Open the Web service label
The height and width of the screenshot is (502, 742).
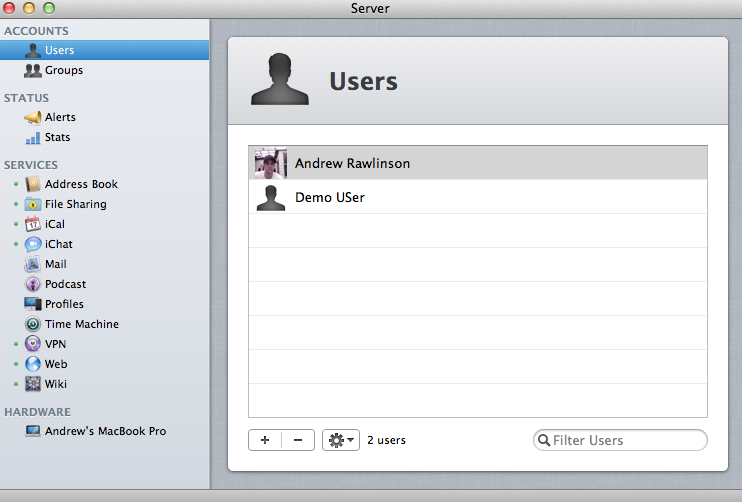56,364
